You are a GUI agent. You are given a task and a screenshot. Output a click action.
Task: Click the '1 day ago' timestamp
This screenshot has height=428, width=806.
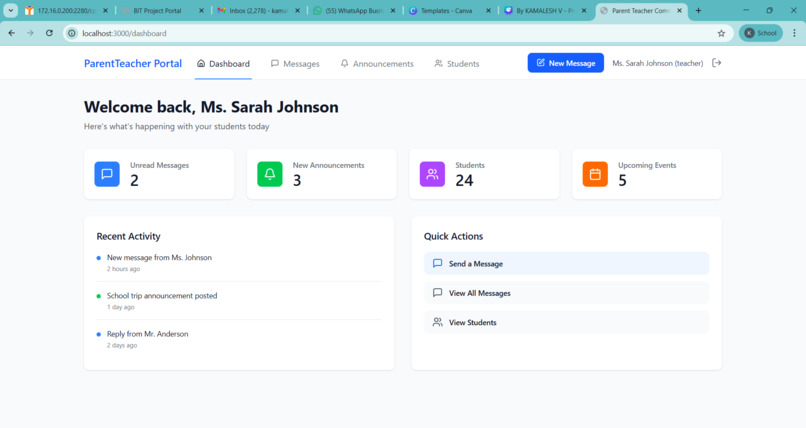(120, 307)
